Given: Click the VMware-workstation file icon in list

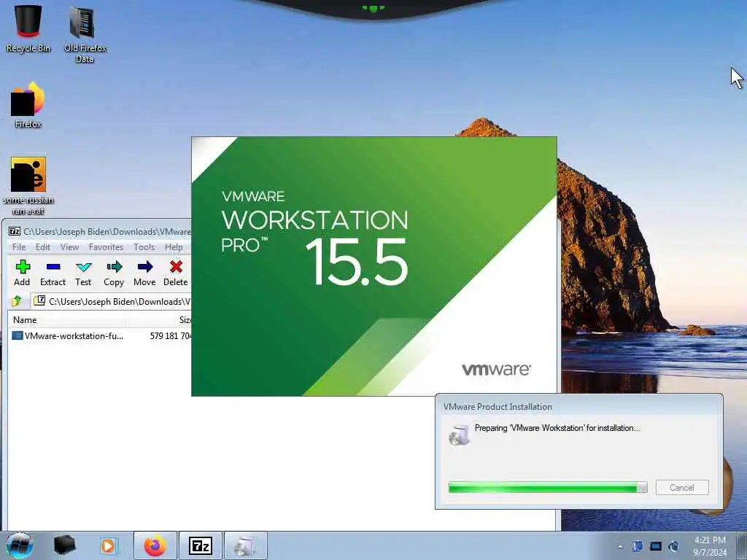Looking at the screenshot, I should [x=18, y=335].
